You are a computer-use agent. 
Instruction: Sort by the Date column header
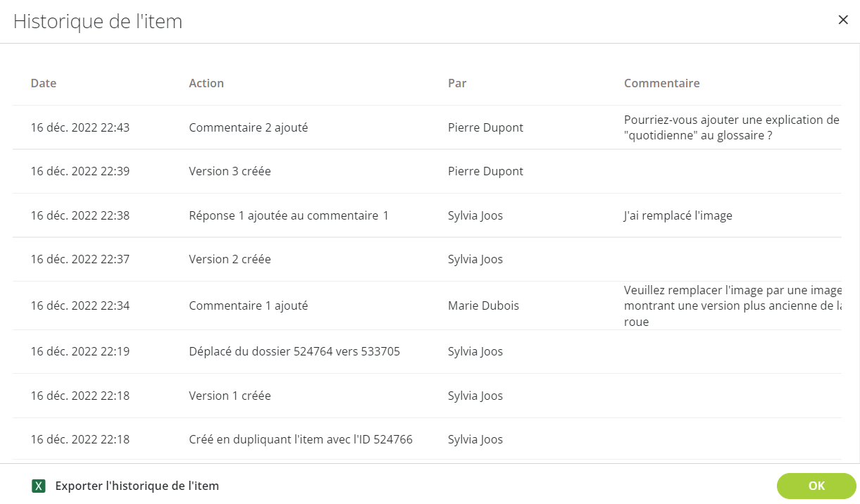click(44, 83)
